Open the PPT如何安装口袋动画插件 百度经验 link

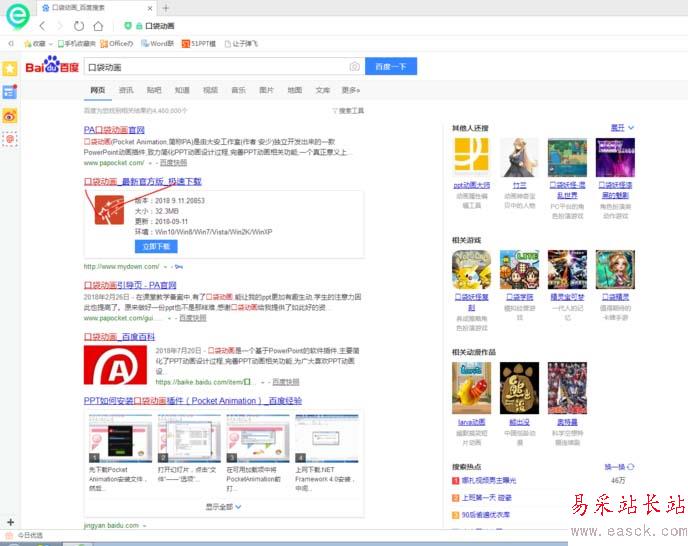(x=193, y=401)
